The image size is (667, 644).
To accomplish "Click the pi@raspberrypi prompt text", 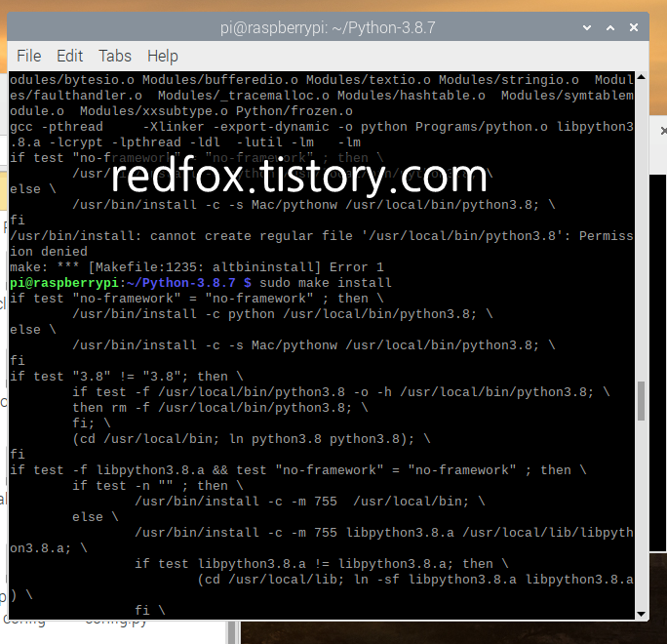I will click(64, 283).
